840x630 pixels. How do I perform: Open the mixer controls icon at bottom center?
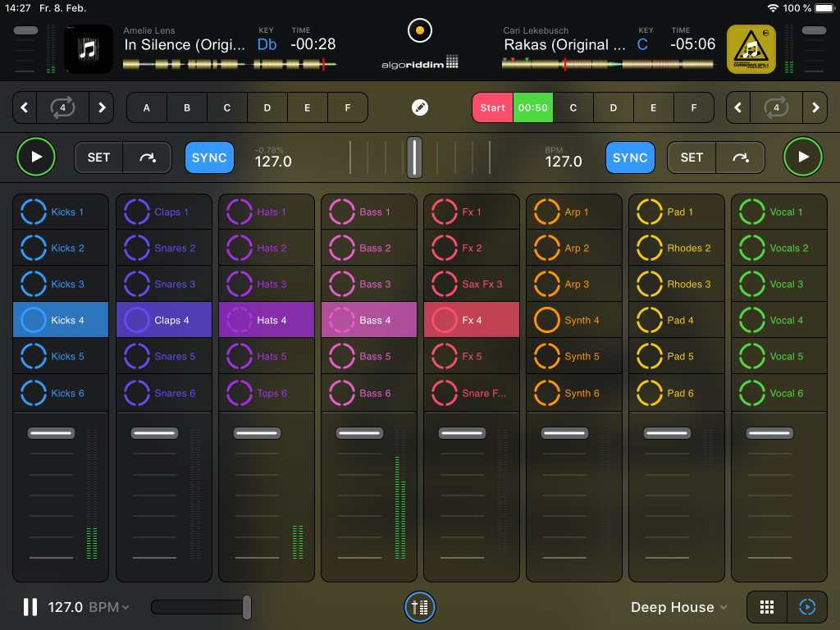[420, 607]
